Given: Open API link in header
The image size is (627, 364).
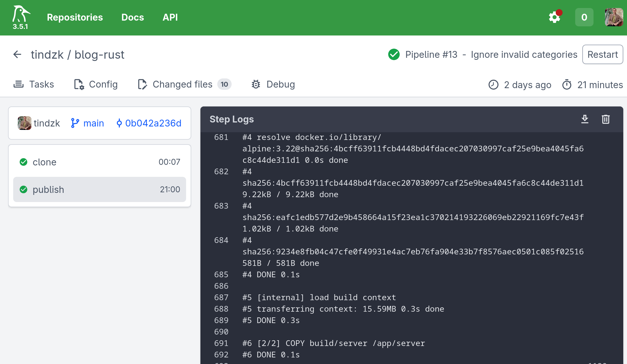Looking at the screenshot, I should click(170, 17).
